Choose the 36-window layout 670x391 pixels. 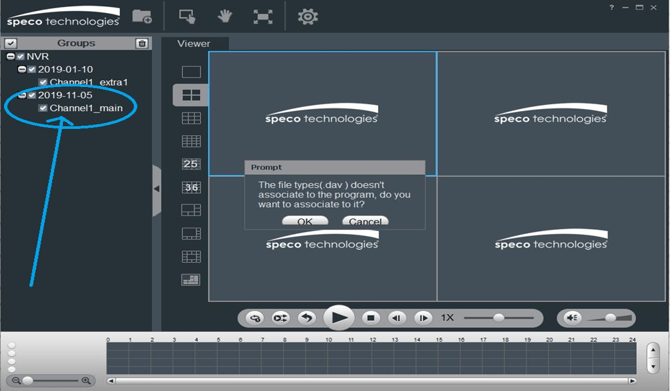pyautogui.click(x=191, y=187)
